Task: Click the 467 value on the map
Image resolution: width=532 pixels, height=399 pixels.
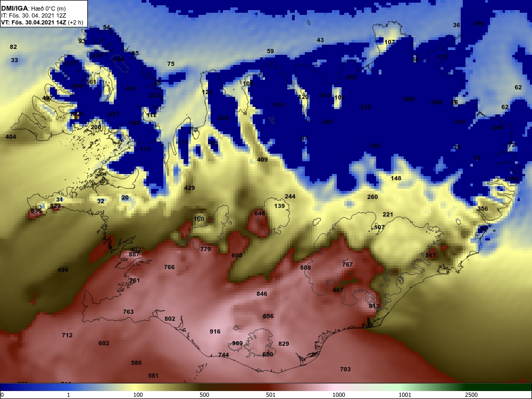Action: pos(338,290)
